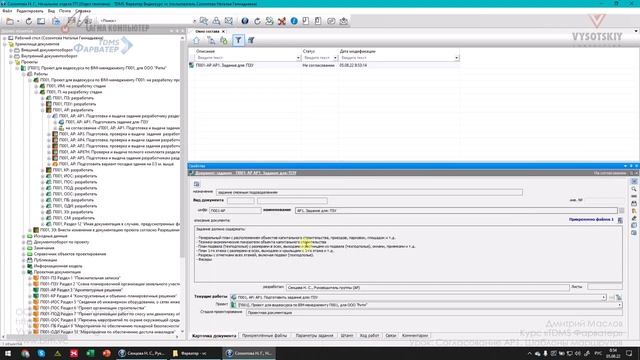Collapse the Проектная документация node
640x360 pixels.
pos(24,272)
